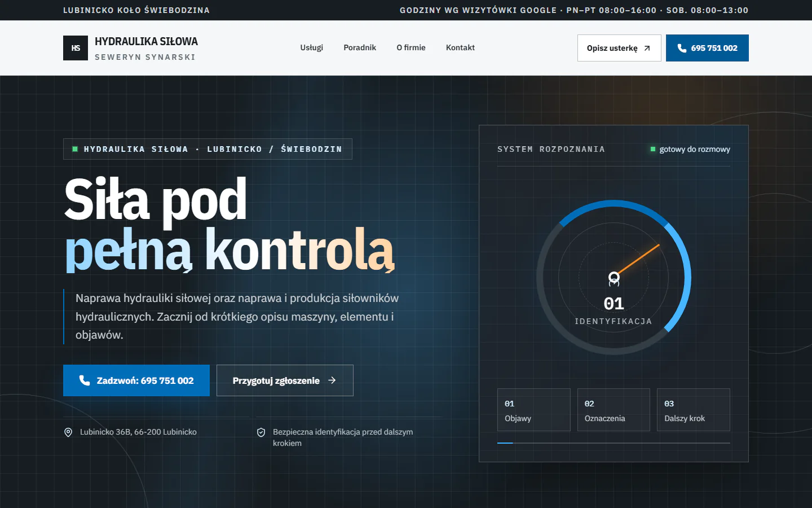
Task: Click phone icon in header button
Action: click(x=682, y=48)
